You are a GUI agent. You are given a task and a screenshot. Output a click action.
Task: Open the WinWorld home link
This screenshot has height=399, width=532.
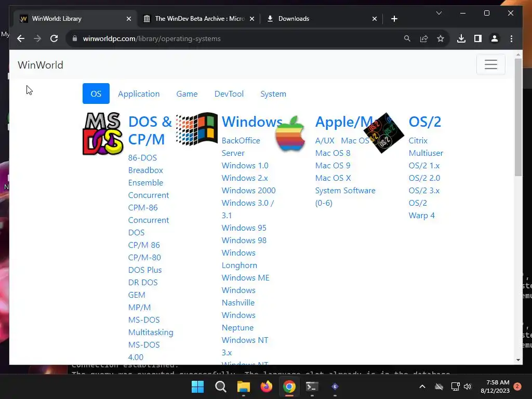(x=41, y=65)
